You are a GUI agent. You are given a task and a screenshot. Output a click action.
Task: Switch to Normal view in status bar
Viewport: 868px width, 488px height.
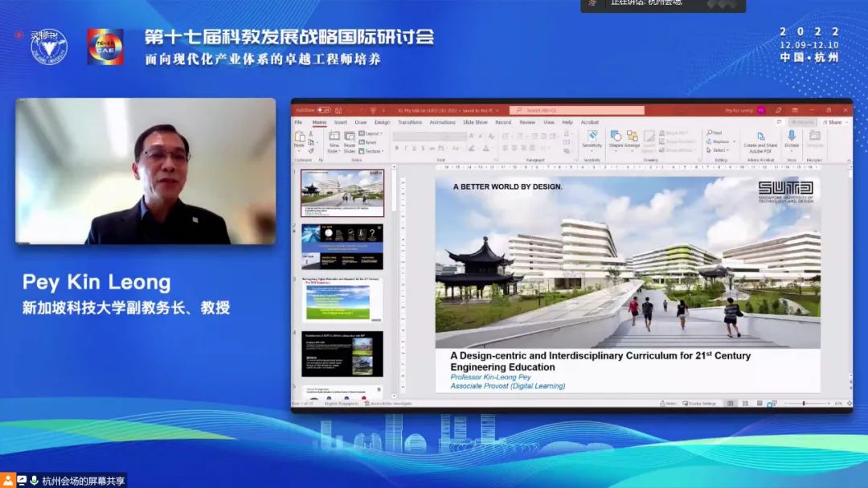tap(730, 404)
